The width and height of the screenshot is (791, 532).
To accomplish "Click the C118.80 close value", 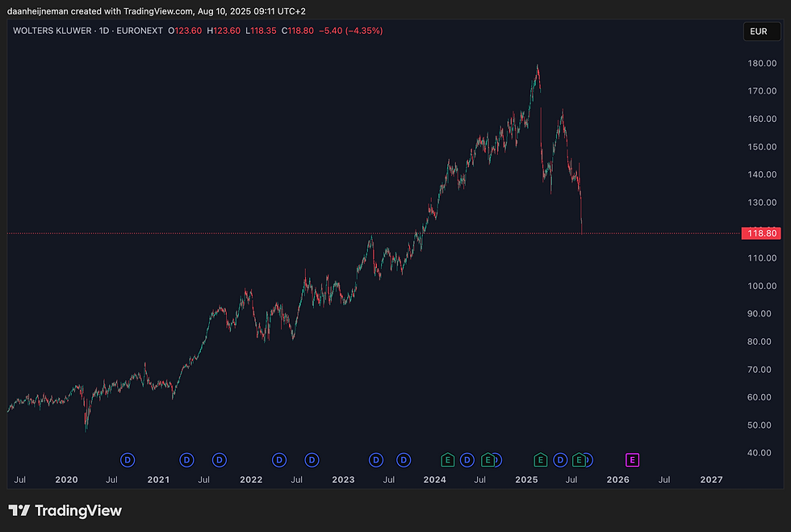I will [297, 31].
